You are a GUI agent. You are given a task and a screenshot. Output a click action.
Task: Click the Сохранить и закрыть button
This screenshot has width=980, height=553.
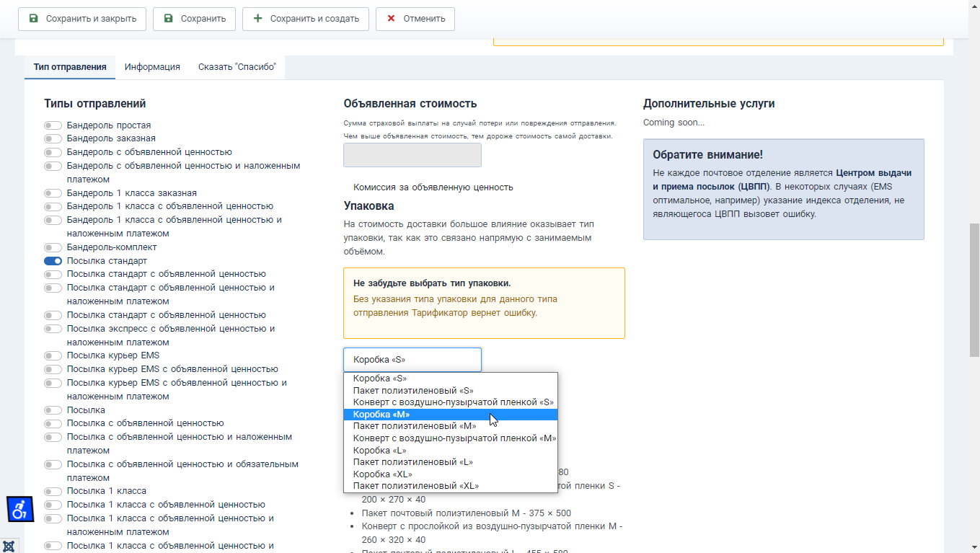(x=82, y=19)
